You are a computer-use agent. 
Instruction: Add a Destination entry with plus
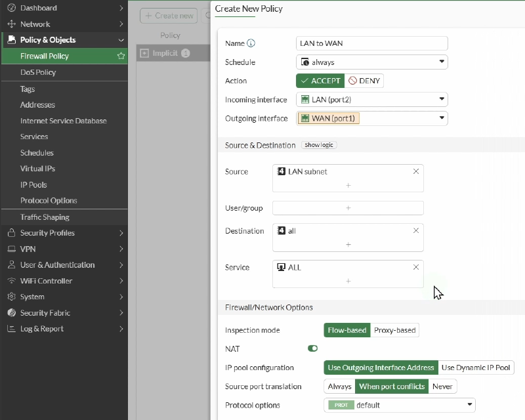point(348,245)
